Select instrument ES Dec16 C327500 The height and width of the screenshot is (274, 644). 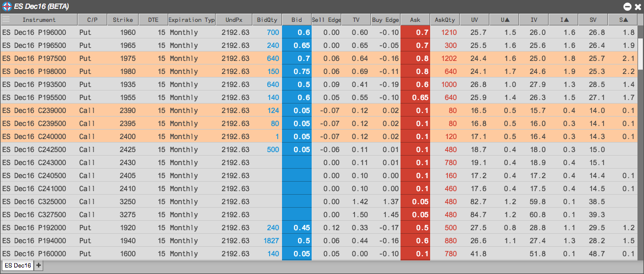[34, 215]
